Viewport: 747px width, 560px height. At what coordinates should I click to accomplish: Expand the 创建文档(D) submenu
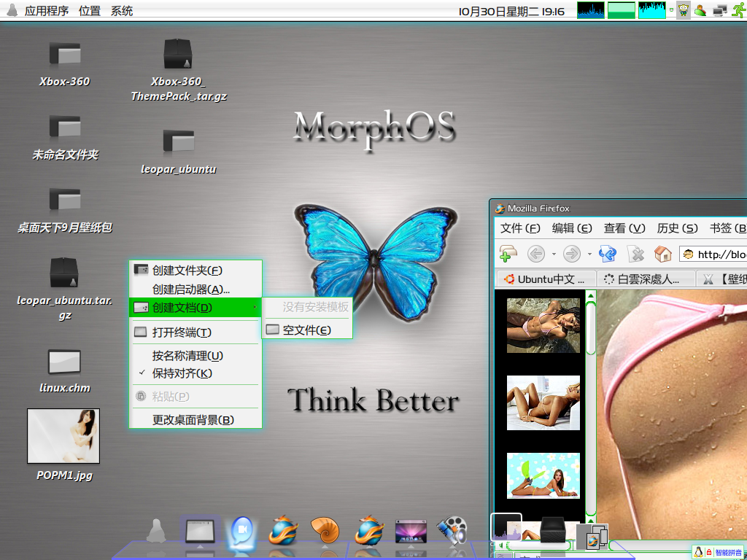[x=196, y=308]
